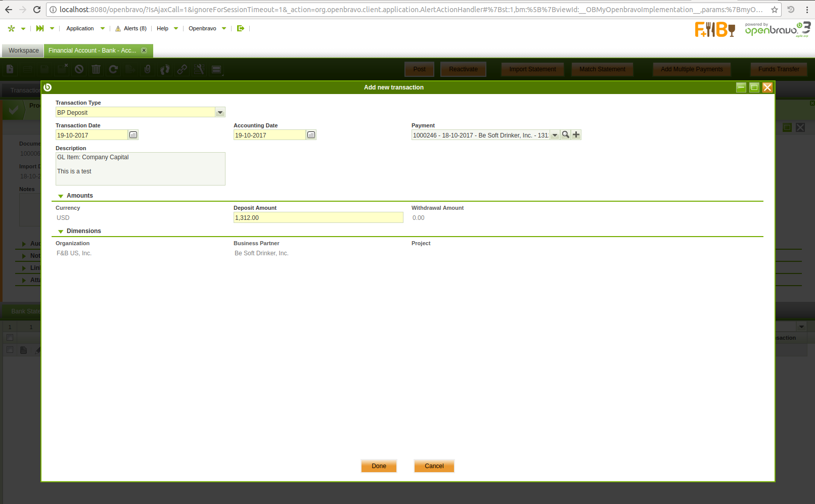Click the Undo changes prohibition icon
This screenshot has width=815, height=504.
79,69
